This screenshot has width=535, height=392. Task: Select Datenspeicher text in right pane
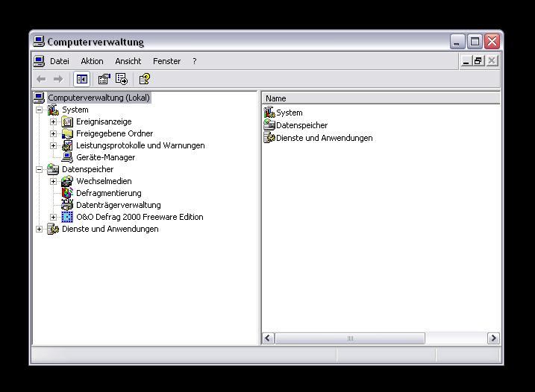click(x=301, y=125)
